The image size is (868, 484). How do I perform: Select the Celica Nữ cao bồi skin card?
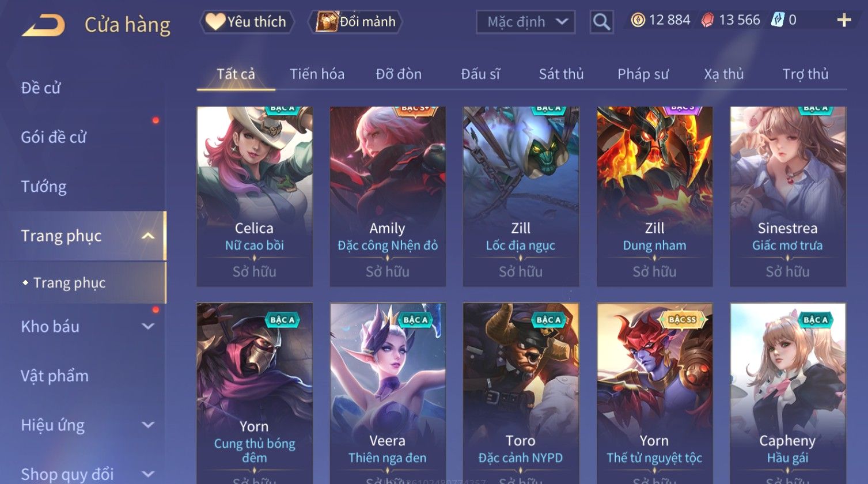[x=255, y=196]
